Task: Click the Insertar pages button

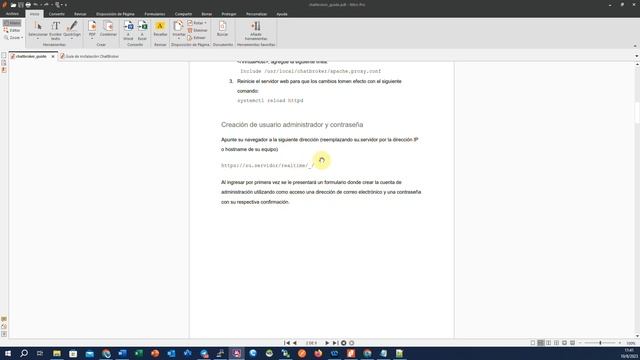Action: [x=178, y=30]
